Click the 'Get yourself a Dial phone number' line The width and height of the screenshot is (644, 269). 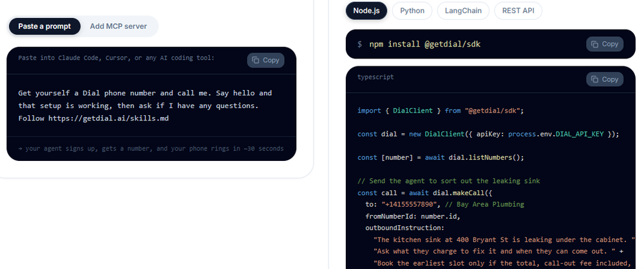tap(145, 93)
